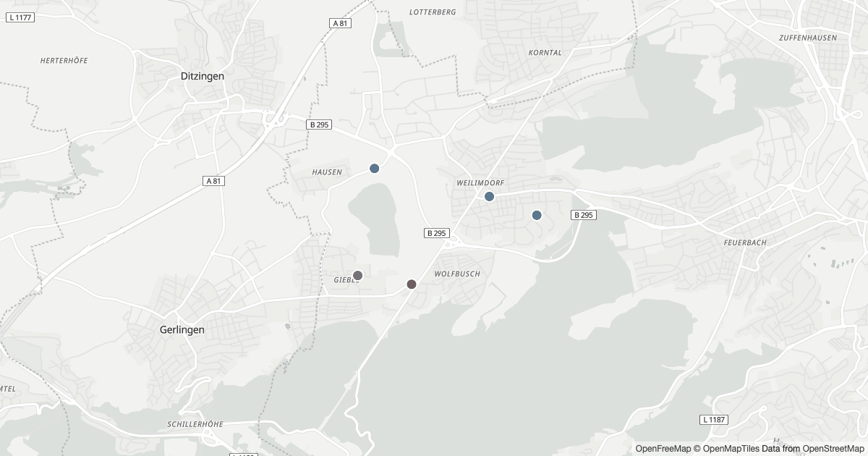The width and height of the screenshot is (868, 456).
Task: Click the Herterhöfe label
Action: 64,61
